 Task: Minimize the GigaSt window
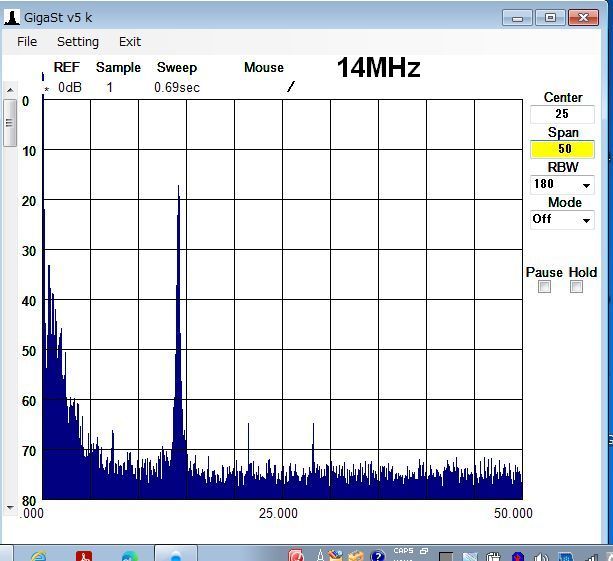click(x=517, y=17)
